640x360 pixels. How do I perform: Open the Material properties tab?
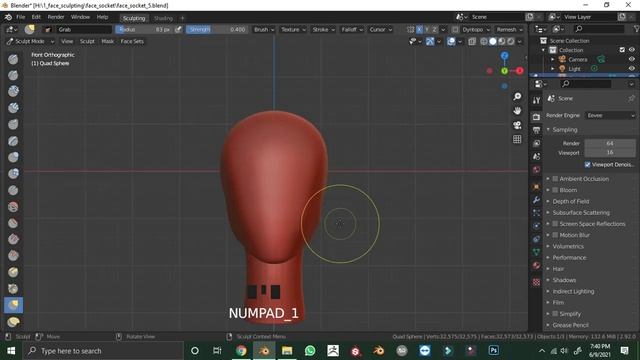click(536, 265)
